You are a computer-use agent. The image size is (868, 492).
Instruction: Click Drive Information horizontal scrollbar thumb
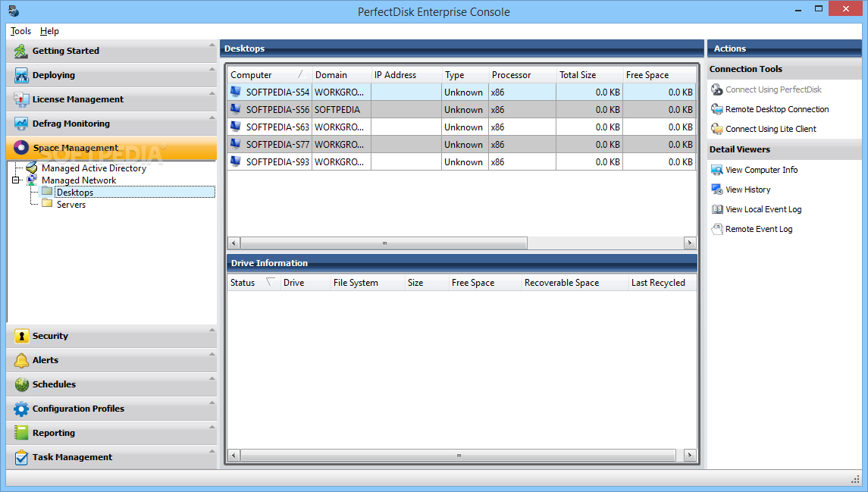[x=458, y=456]
